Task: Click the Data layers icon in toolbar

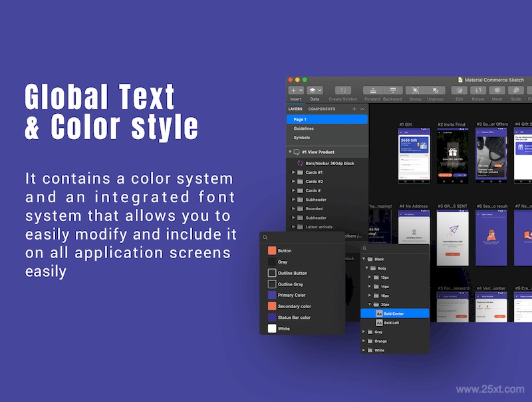Action: coord(315,91)
